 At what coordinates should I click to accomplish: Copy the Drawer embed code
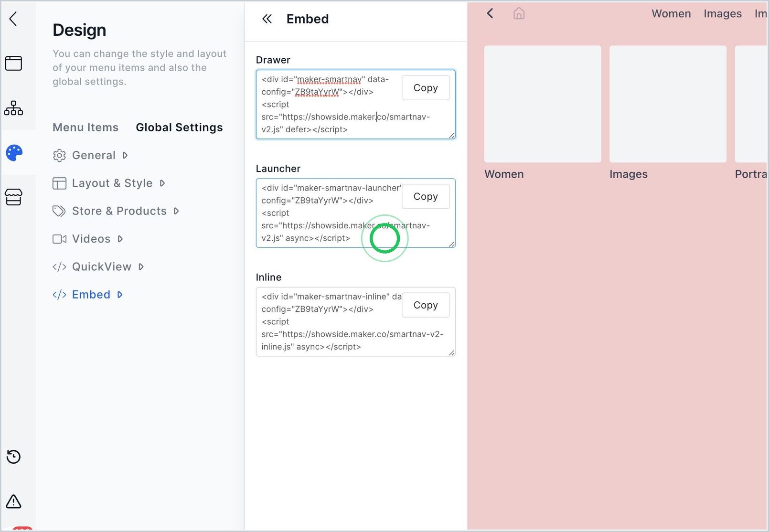pyautogui.click(x=426, y=88)
